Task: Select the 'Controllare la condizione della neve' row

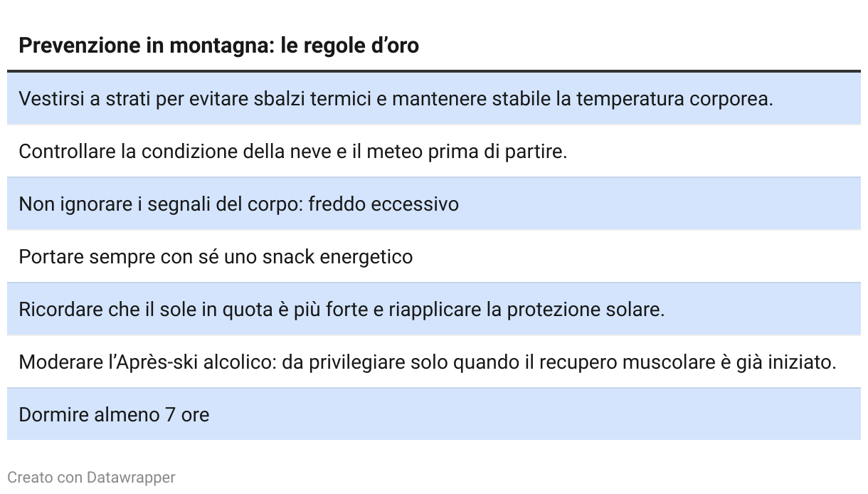Action: [434, 151]
